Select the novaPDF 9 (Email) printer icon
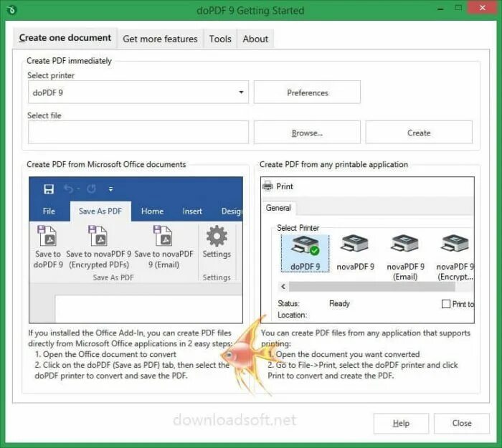Viewport: 502px width, 448px height. [x=405, y=243]
